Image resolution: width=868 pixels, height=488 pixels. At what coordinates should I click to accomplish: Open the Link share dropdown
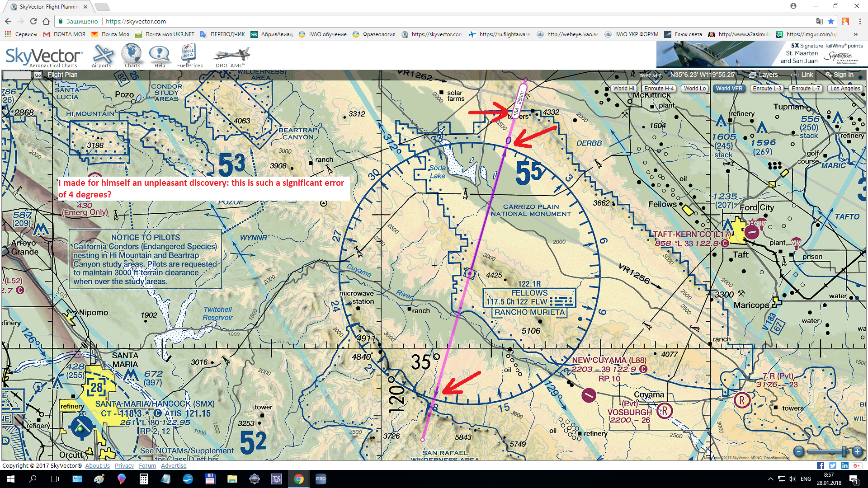tap(802, 75)
